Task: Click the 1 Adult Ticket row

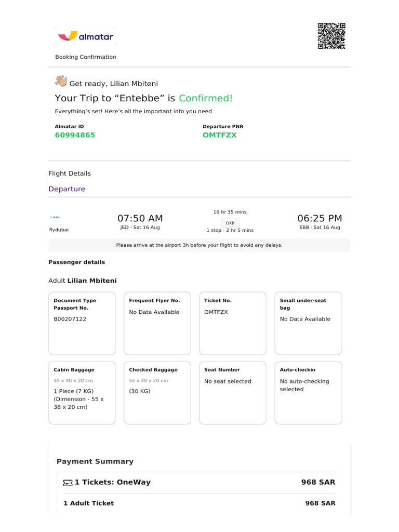Action: pos(199,503)
